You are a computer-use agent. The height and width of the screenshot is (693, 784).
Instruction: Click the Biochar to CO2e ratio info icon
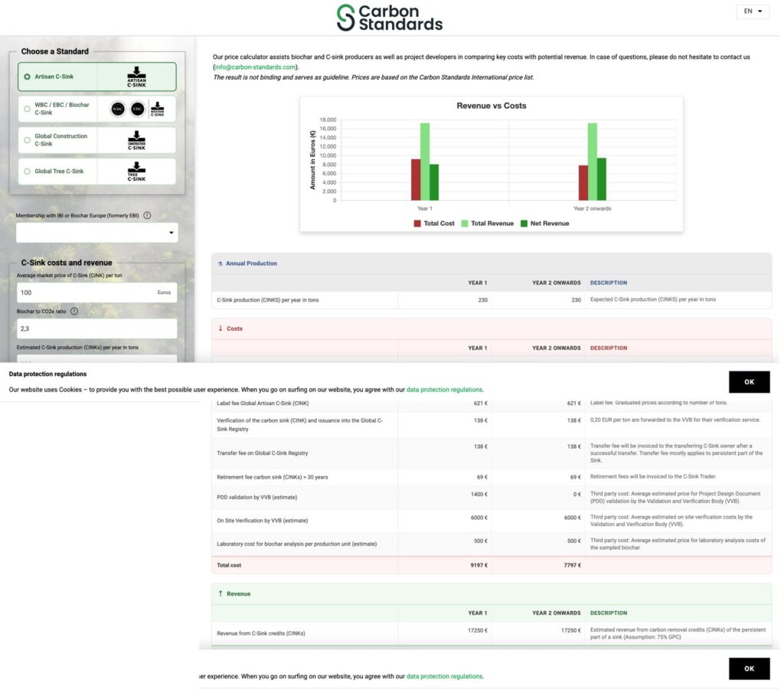point(74,311)
